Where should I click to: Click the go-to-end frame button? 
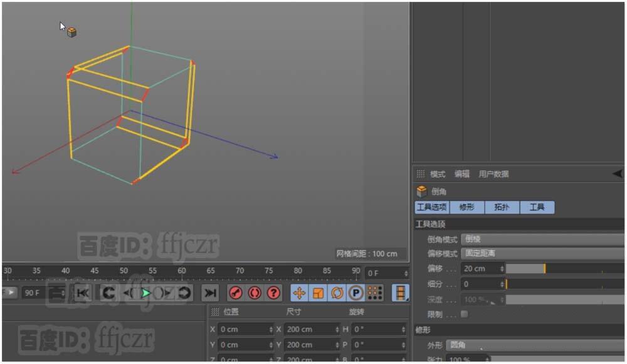210,293
